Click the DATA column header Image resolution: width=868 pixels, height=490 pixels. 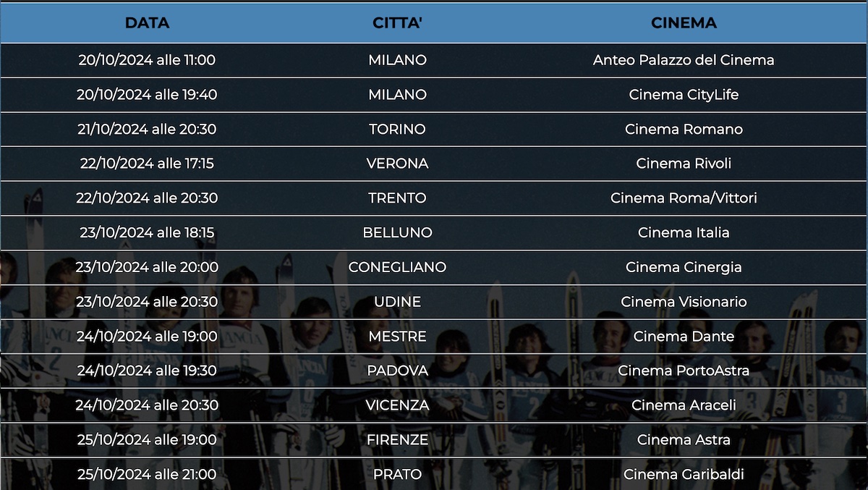147,22
